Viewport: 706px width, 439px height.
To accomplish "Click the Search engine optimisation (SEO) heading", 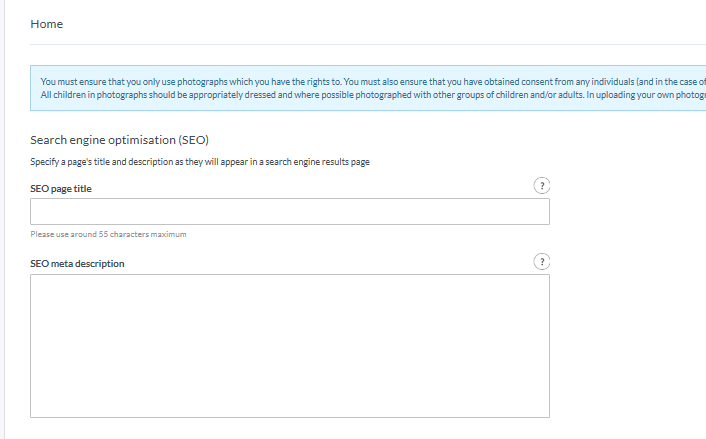I will coord(119,140).
